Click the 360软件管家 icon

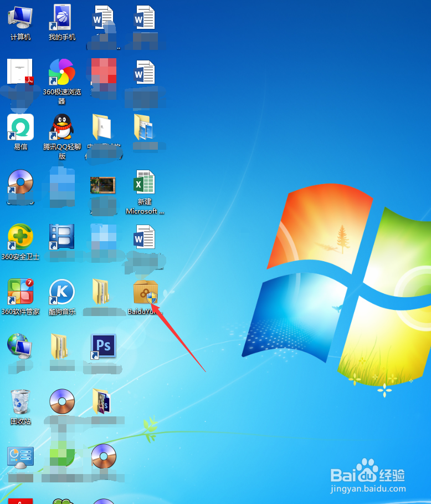(x=20, y=292)
